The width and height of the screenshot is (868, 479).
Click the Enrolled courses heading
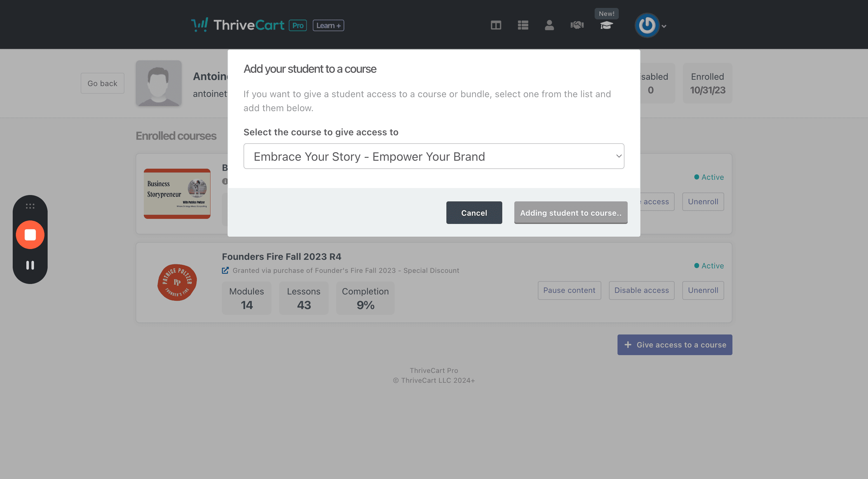176,136
